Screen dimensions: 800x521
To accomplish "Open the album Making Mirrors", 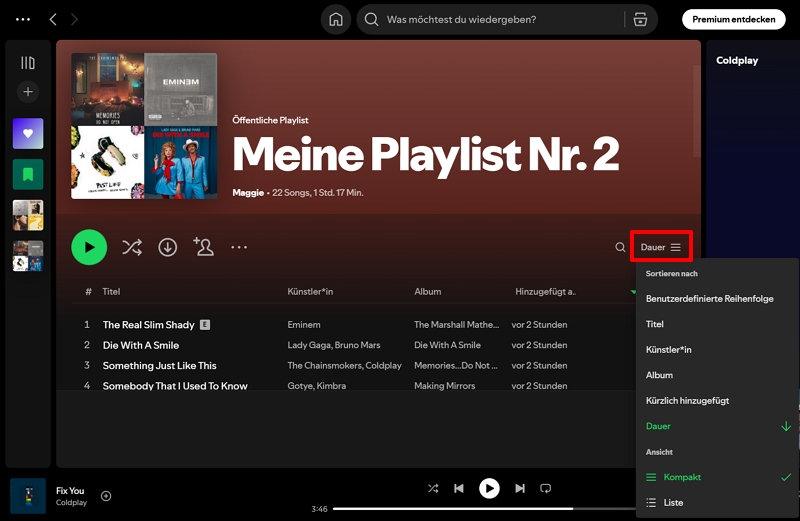I will (444, 386).
